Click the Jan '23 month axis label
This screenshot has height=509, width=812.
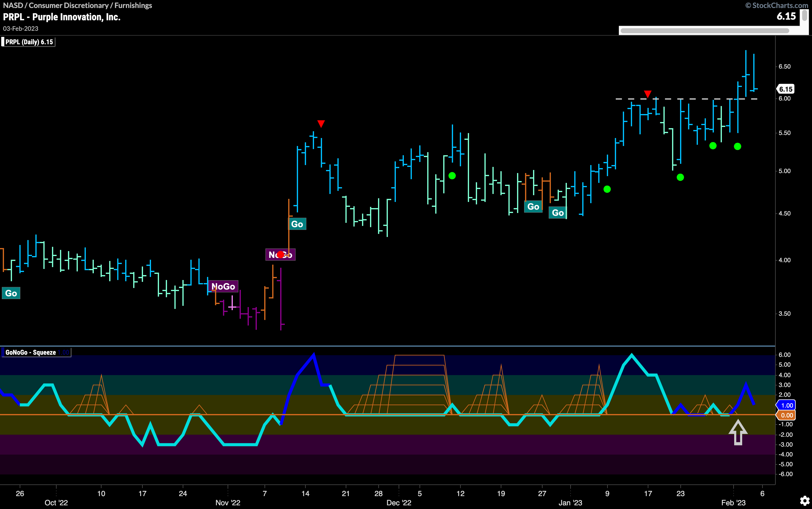coord(570,503)
